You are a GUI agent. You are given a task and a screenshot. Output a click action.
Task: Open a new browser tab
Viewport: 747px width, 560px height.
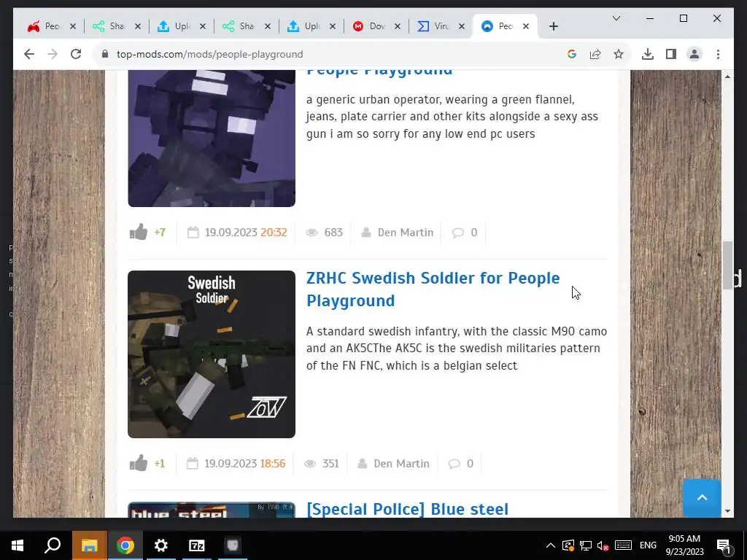(x=553, y=26)
